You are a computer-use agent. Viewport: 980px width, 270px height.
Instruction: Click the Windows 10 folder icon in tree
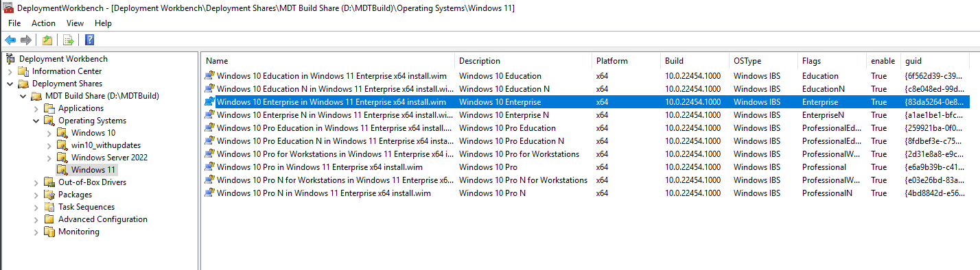pyautogui.click(x=62, y=133)
